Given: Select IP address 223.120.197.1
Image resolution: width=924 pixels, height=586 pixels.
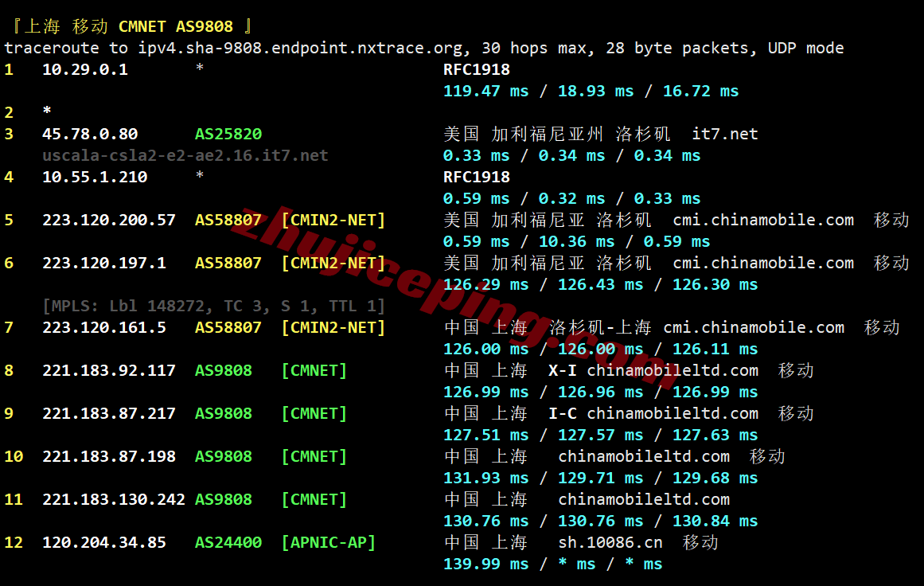Looking at the screenshot, I should click(x=103, y=263).
